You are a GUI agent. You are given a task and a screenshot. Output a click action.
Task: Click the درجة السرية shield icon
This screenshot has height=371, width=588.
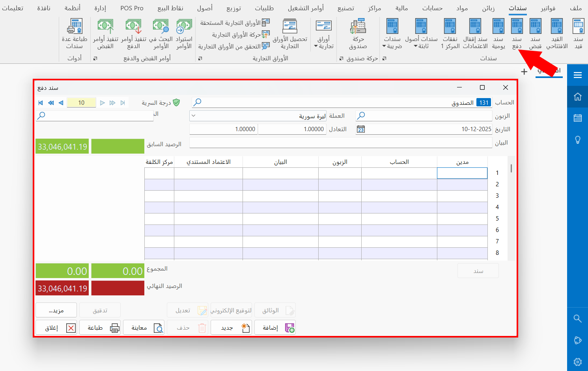point(176,102)
